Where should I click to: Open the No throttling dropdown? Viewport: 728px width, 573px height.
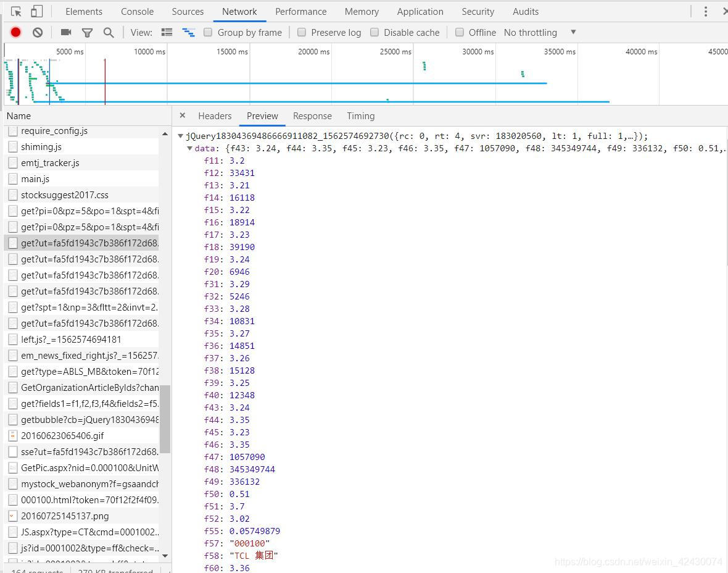[x=540, y=33]
